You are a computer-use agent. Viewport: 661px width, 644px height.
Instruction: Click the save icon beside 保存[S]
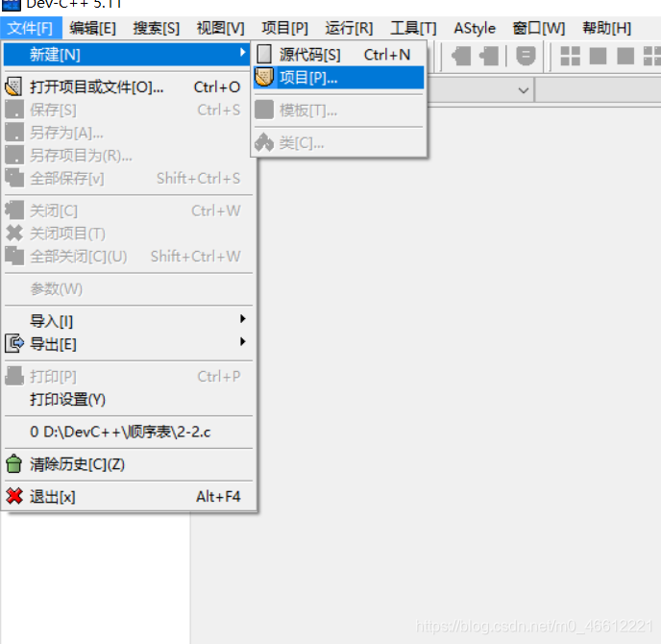[x=14, y=110]
